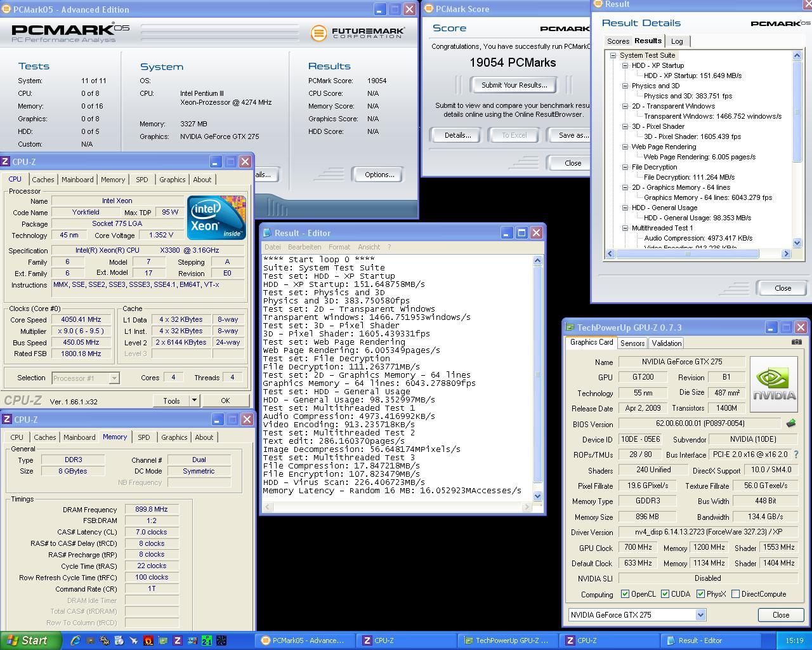The width and height of the screenshot is (812, 650).
Task: Click the Result Editor horizontal scrollbar right arrow
Action: click(x=527, y=507)
